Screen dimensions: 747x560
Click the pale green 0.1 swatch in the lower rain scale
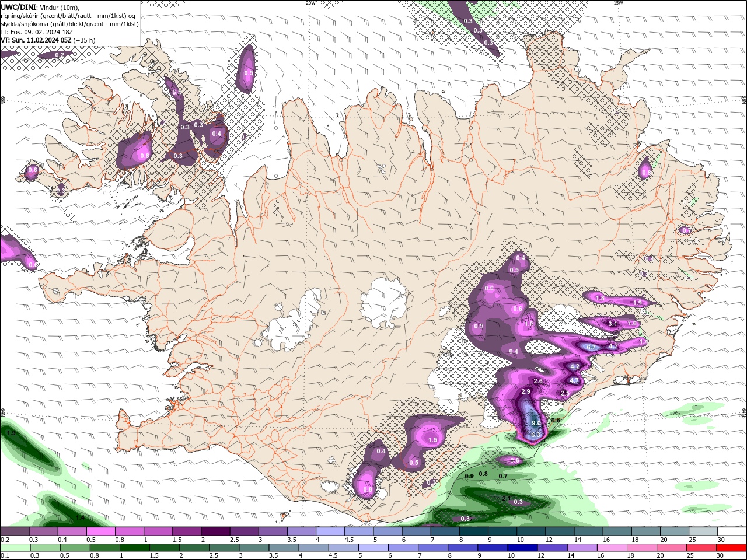(x=15, y=548)
